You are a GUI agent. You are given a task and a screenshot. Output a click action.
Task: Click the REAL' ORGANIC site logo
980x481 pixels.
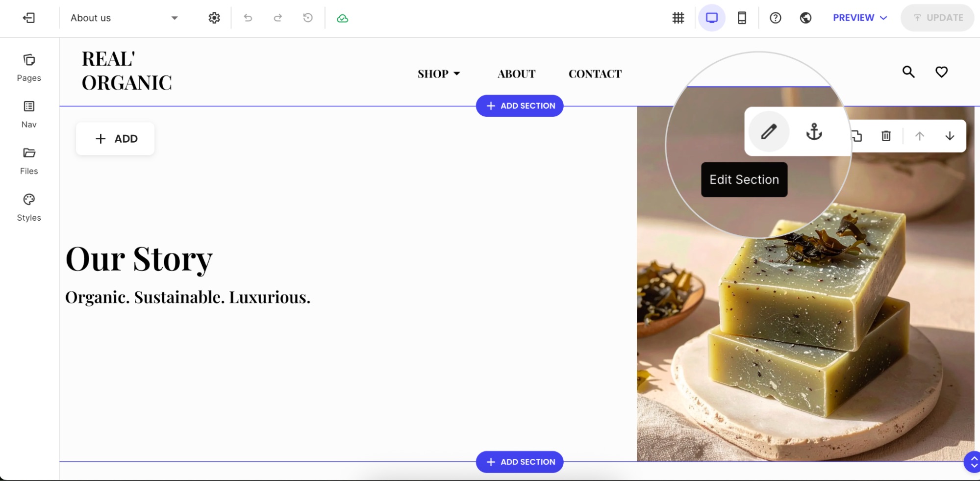127,71
